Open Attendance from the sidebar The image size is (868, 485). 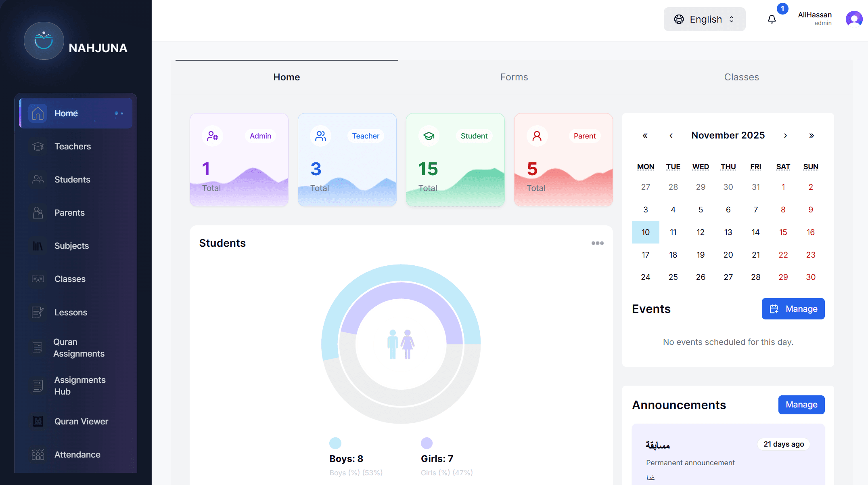tap(77, 455)
